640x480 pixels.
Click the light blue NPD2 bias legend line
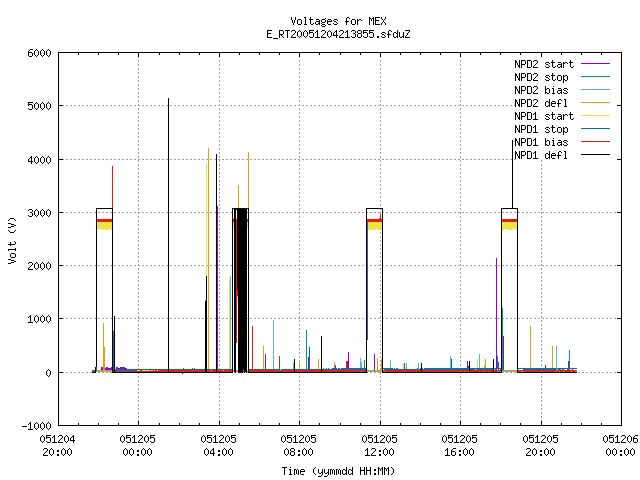click(x=595, y=89)
